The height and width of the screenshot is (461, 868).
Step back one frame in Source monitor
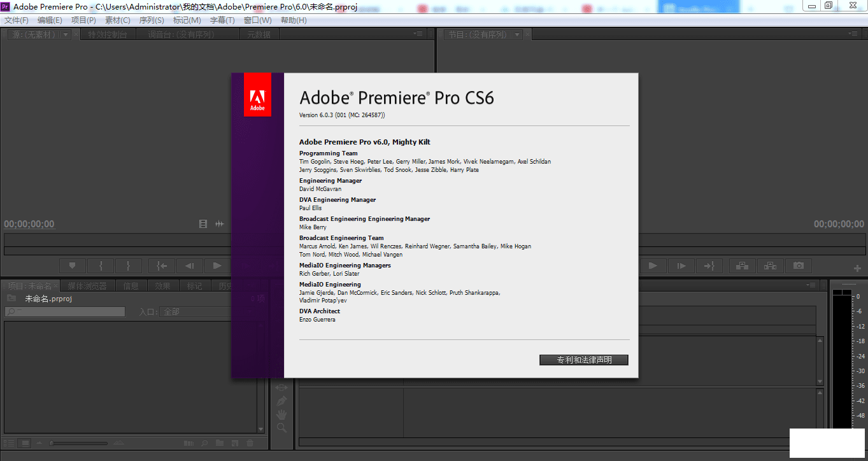pos(190,266)
